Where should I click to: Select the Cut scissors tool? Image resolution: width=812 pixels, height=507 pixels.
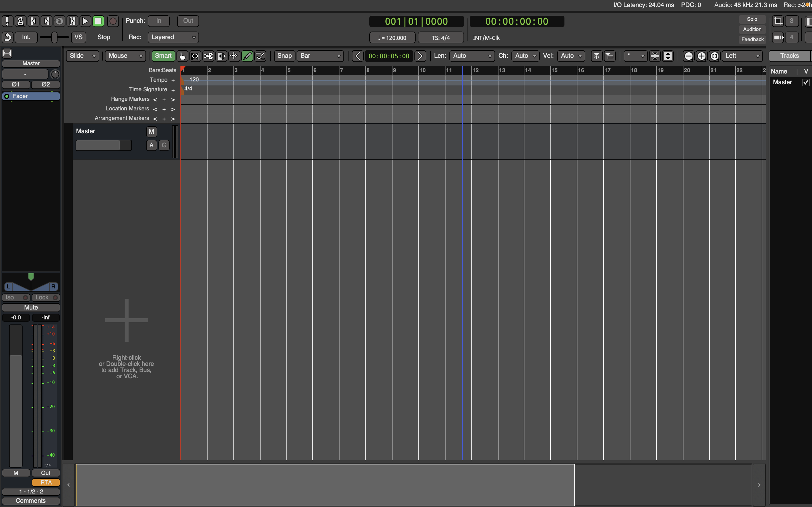pyautogui.click(x=208, y=56)
